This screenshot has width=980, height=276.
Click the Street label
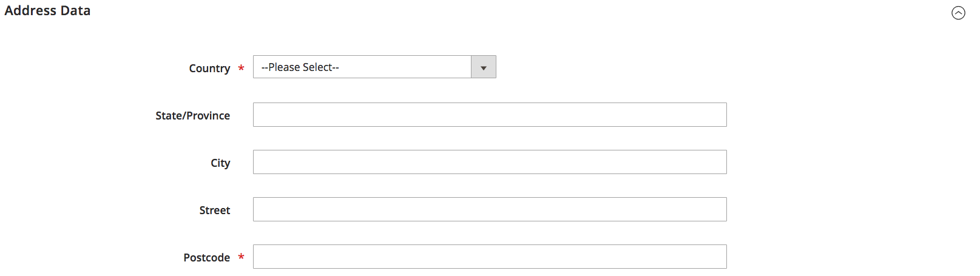pyautogui.click(x=215, y=210)
